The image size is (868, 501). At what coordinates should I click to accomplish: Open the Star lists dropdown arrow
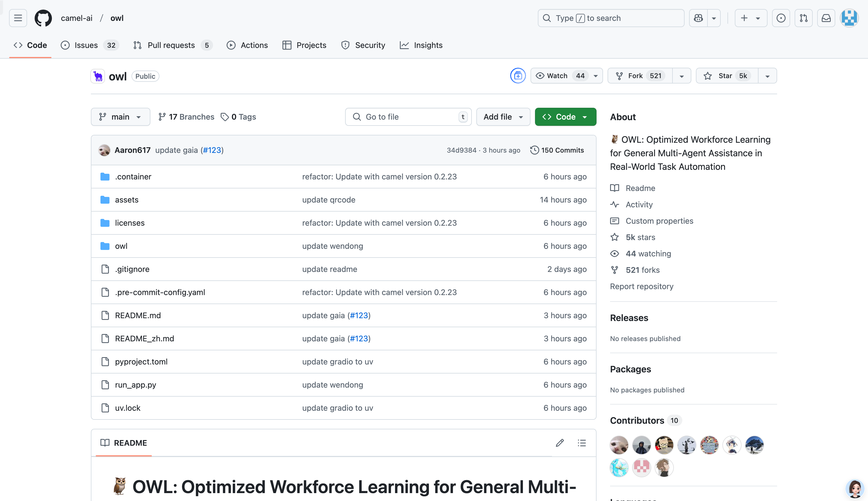(768, 76)
